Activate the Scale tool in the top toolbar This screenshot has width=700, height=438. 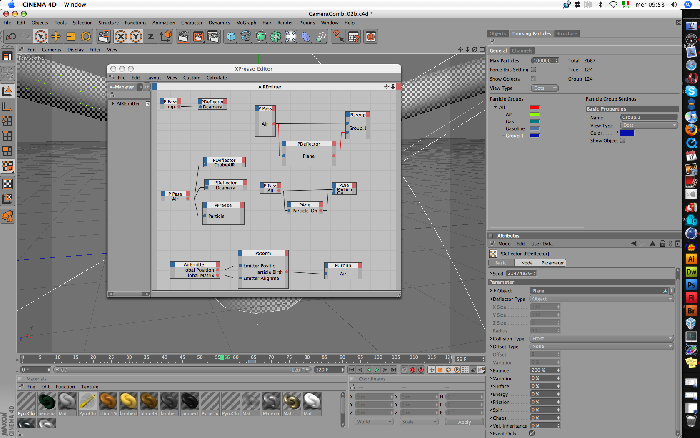click(71, 36)
